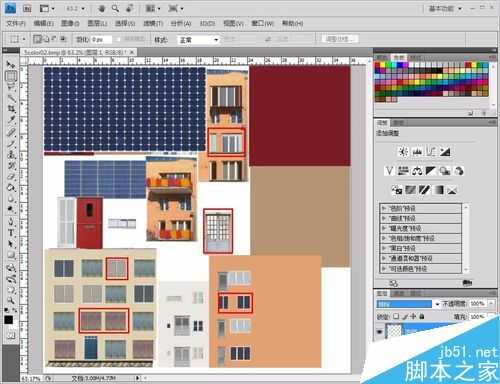Open the 窗口(W) menu
Screen dimensions: 500x384
(262, 23)
